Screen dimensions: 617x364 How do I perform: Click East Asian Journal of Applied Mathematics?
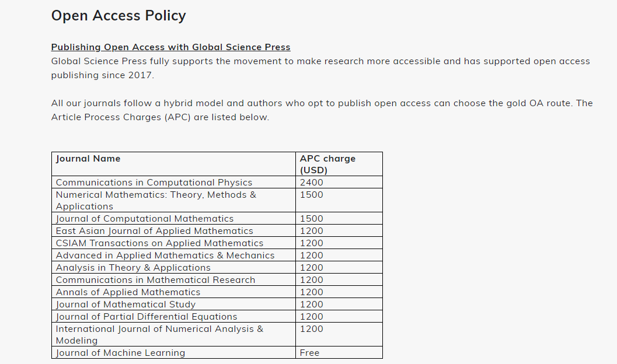point(154,231)
